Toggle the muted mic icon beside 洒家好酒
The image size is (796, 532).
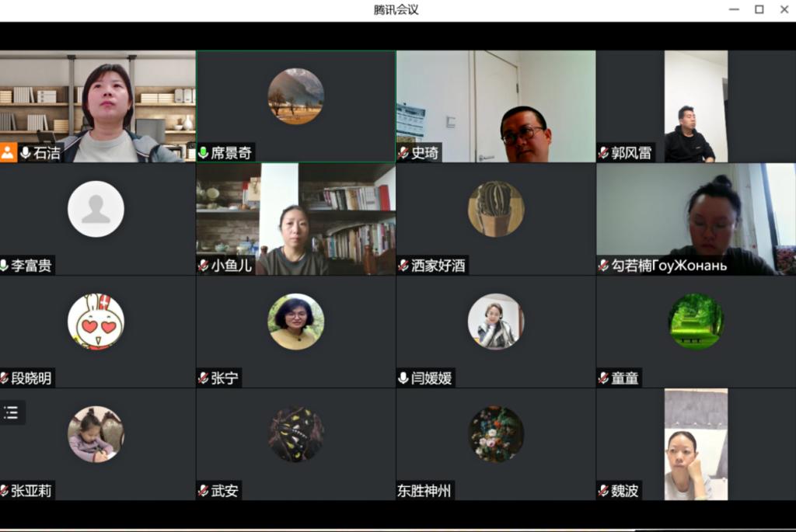click(x=403, y=266)
